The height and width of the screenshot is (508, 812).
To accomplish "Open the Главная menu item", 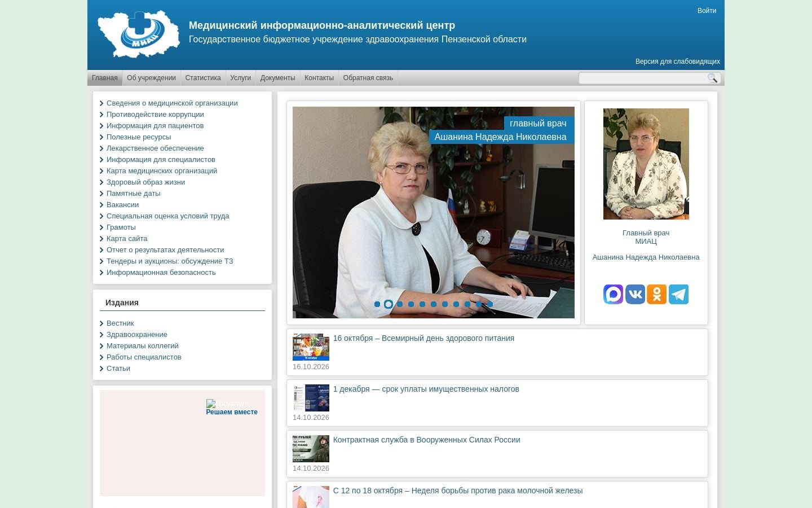I will tap(105, 78).
